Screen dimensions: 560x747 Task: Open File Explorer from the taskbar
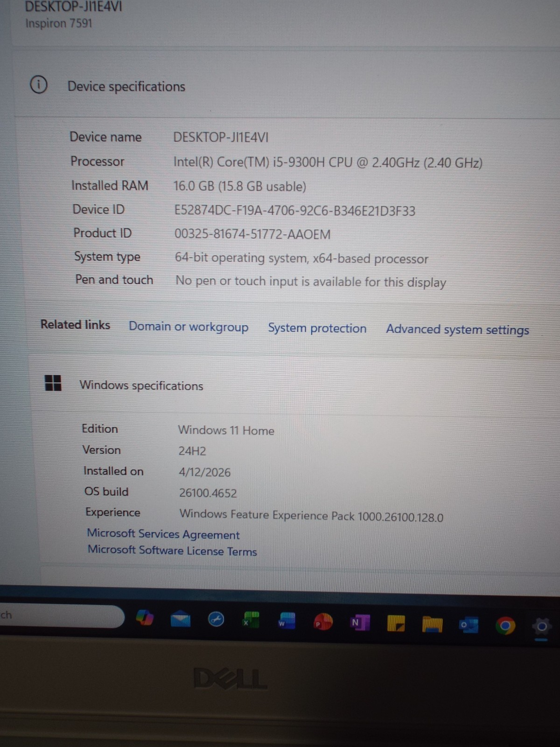point(432,624)
